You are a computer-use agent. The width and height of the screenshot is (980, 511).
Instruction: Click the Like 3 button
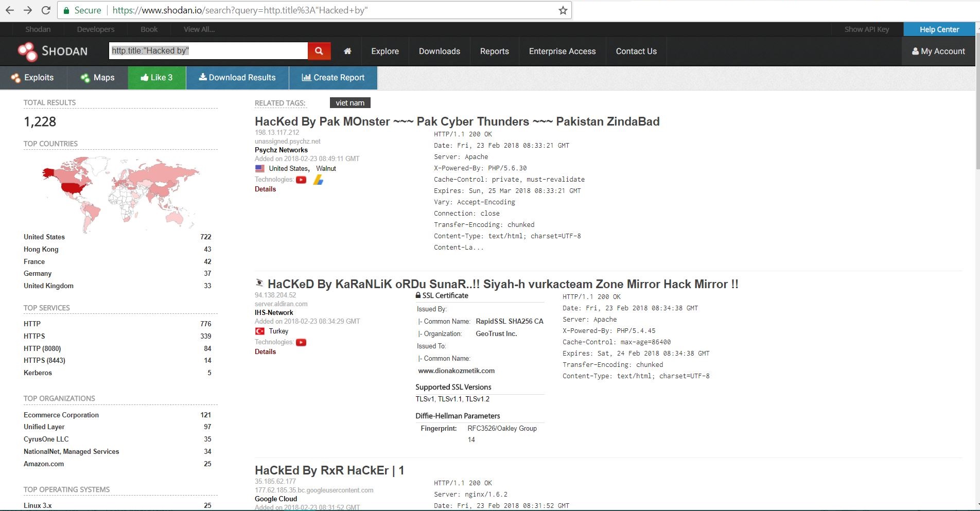coord(157,78)
